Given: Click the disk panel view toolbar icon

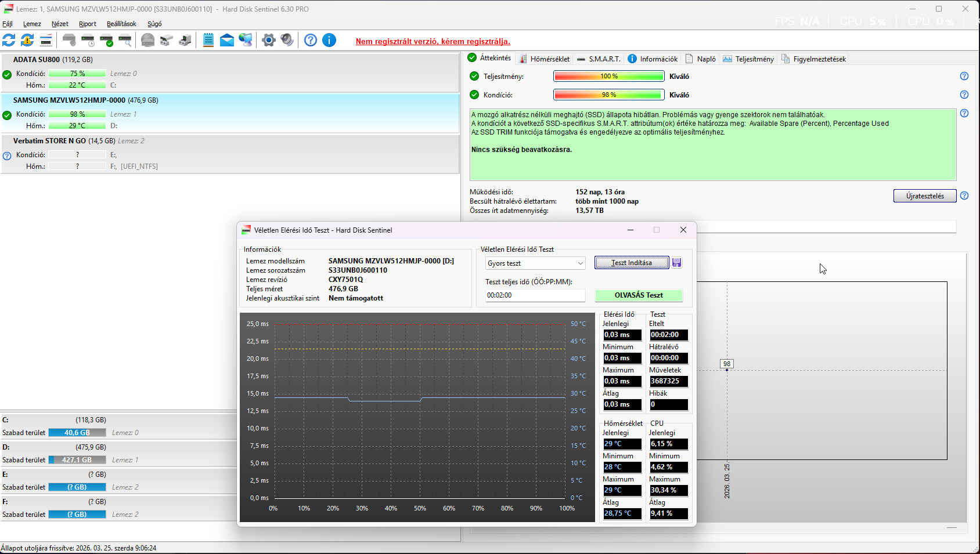Looking at the screenshot, I should pos(46,40).
